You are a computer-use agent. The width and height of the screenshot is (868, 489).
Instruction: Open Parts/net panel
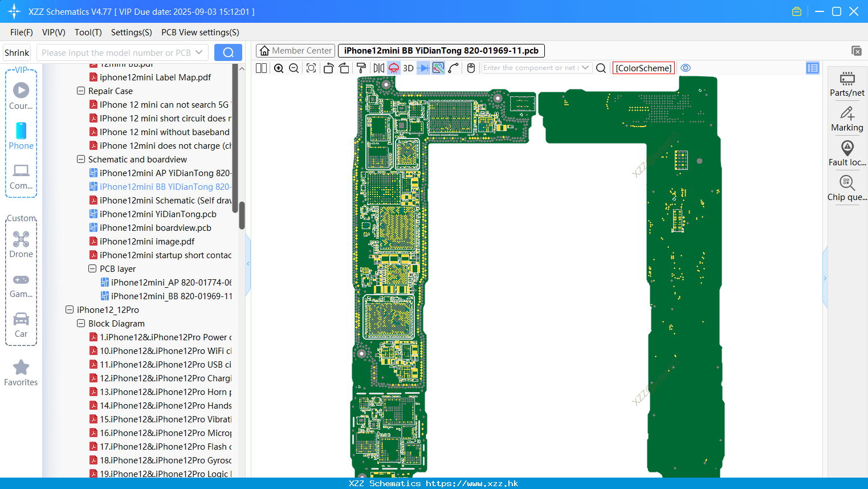(847, 84)
